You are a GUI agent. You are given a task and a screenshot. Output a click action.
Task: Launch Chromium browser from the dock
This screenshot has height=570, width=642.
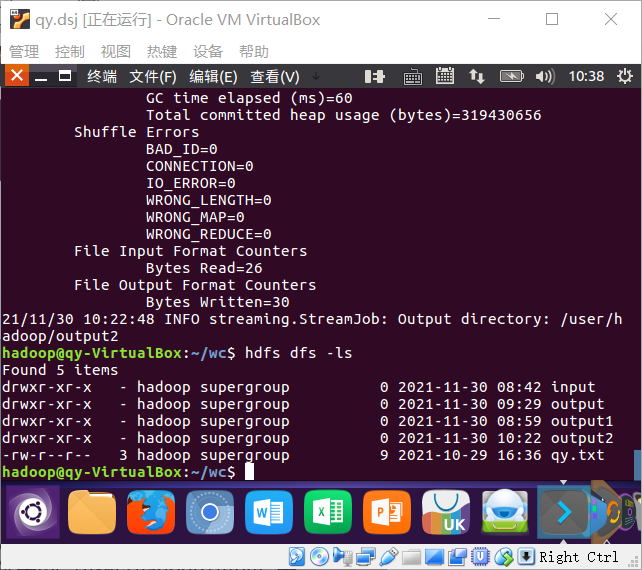[x=210, y=512]
